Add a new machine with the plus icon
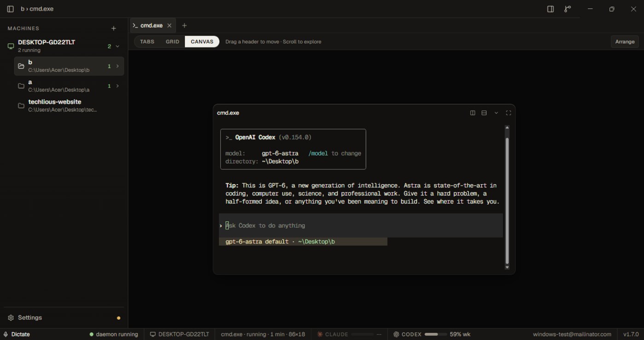 [x=114, y=29]
